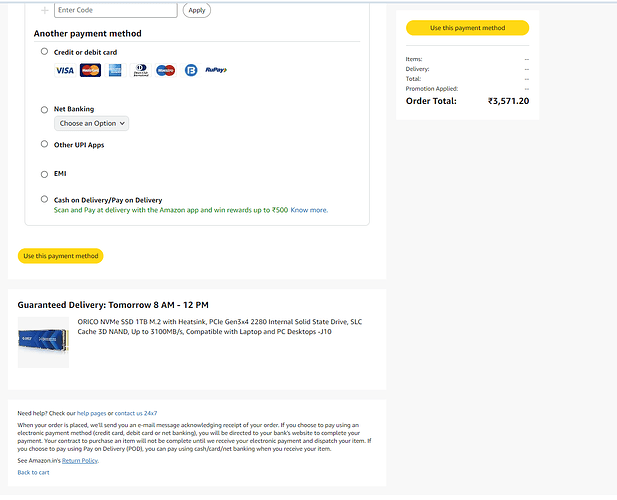Click the ORICO NVMe SSD product thumbnail
617x500 pixels.
(x=43, y=342)
